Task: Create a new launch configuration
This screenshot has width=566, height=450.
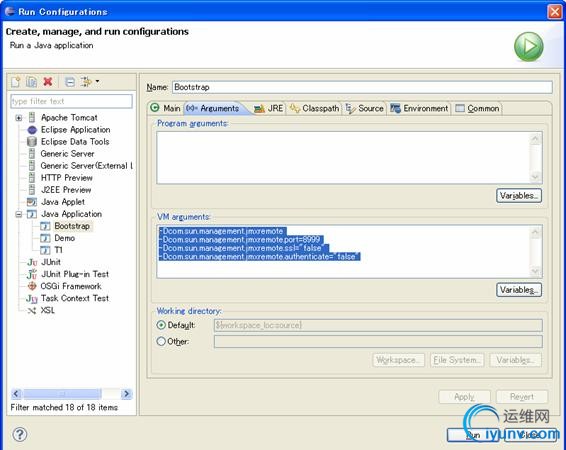Action: 16,82
